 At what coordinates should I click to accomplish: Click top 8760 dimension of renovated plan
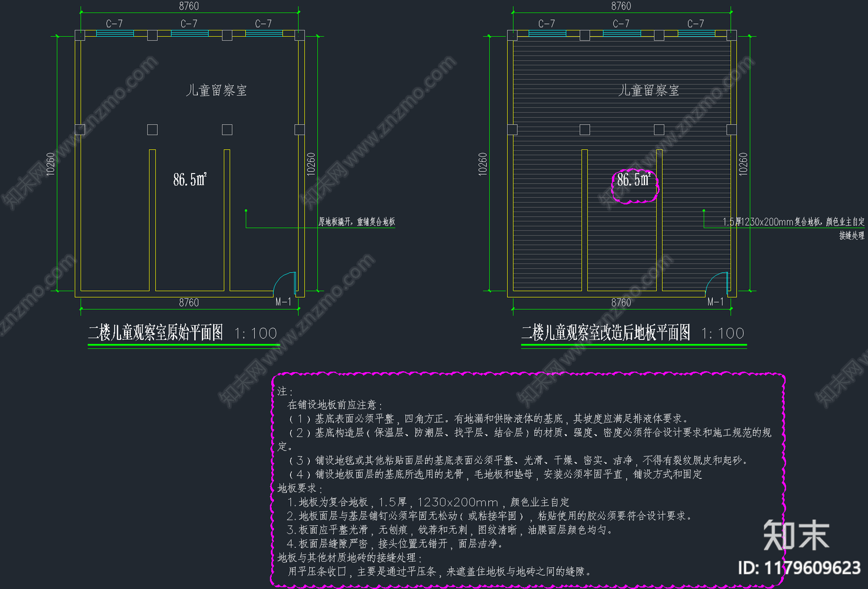[621, 6]
